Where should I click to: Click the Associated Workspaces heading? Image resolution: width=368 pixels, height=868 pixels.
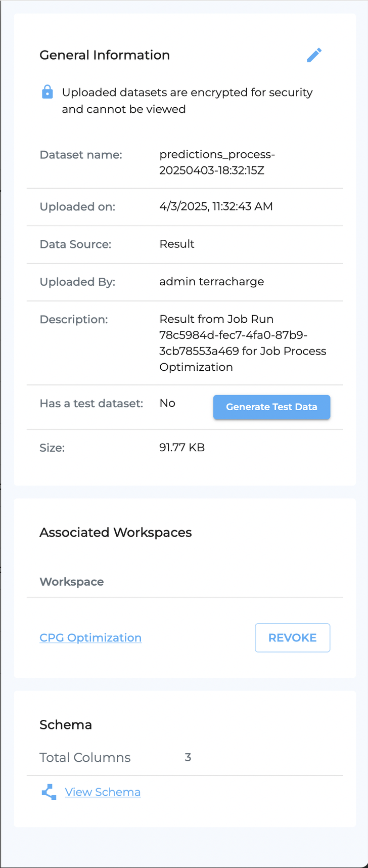(x=116, y=532)
